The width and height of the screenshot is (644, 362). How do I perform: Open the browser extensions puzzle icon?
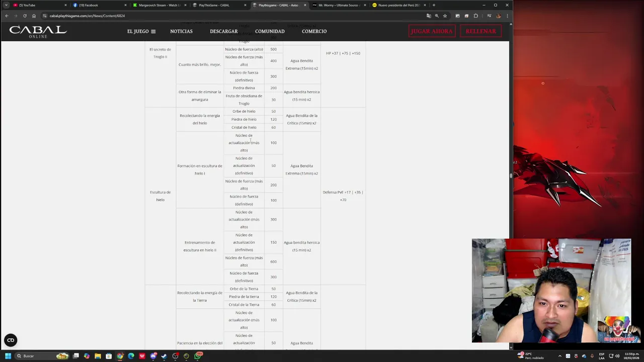point(476,16)
